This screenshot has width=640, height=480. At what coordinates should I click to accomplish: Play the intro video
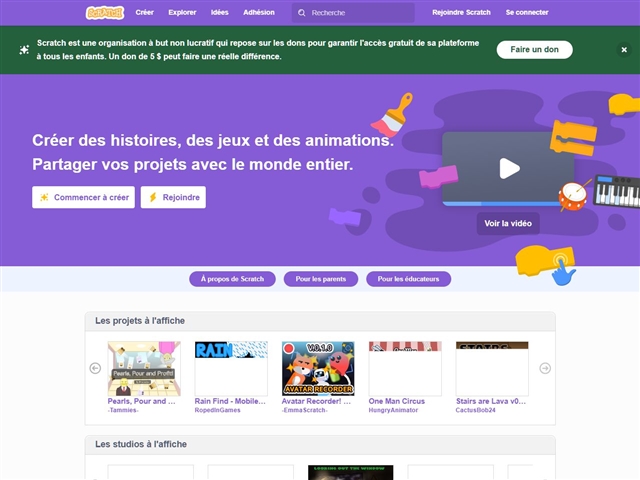click(x=509, y=168)
